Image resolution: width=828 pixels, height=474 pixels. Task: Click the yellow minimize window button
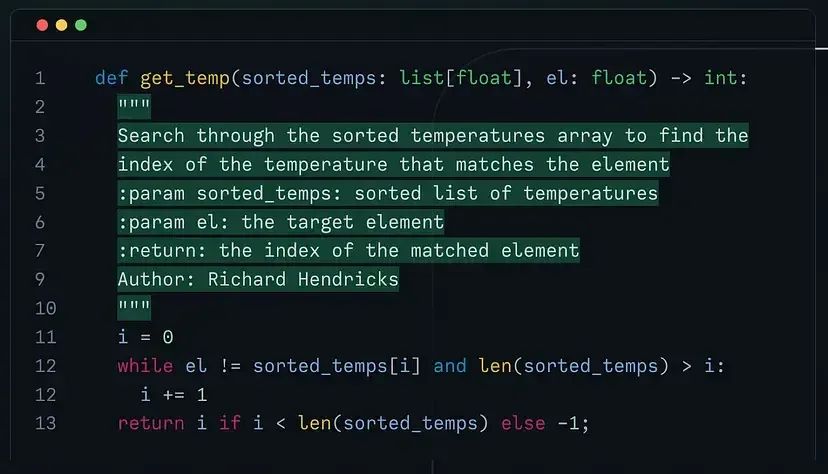point(61,25)
